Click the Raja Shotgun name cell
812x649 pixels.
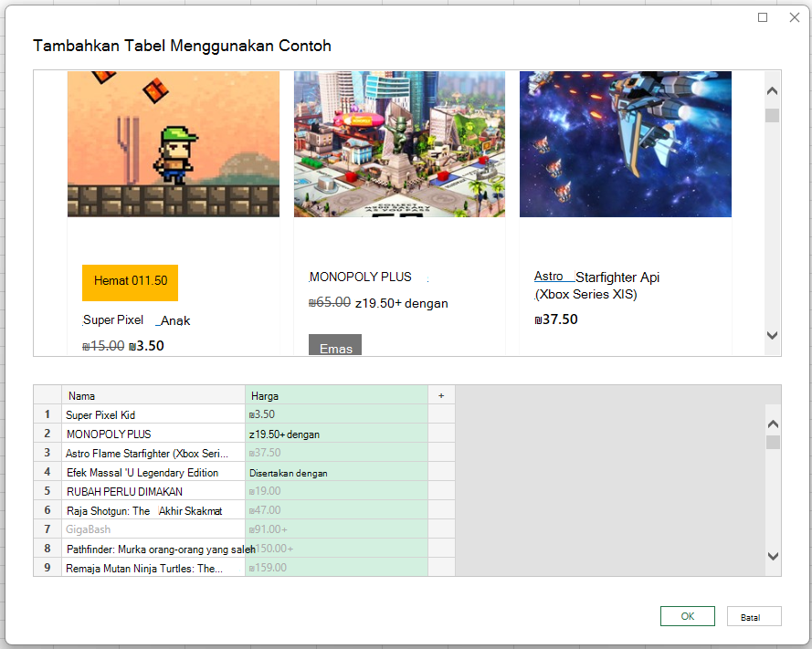(153, 510)
